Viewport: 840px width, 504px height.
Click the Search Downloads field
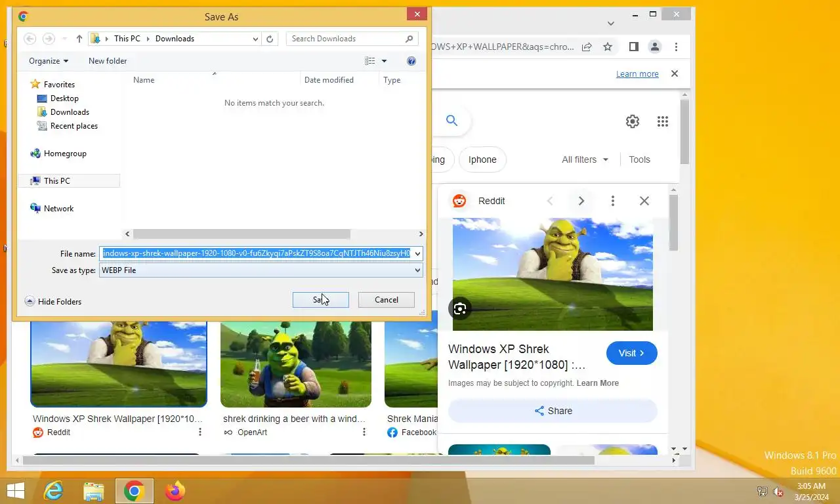click(352, 39)
